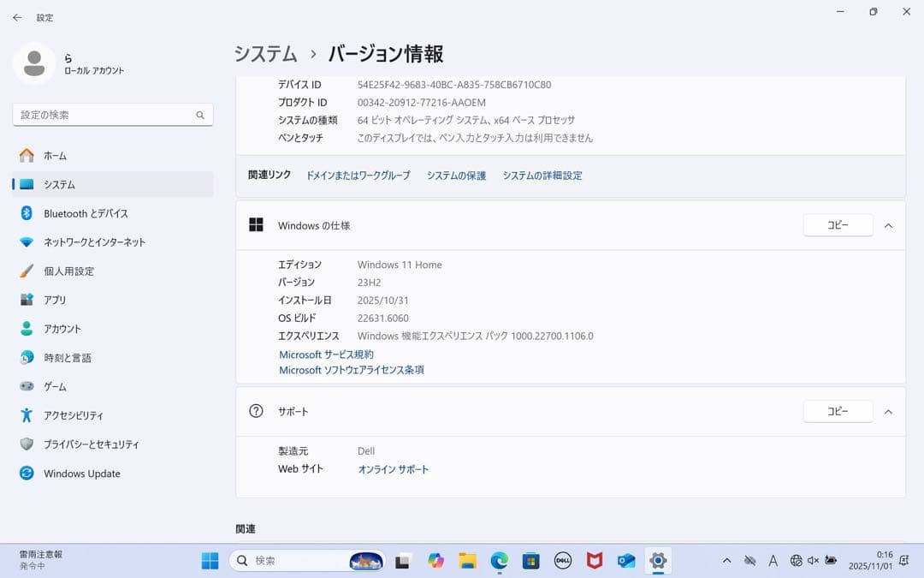Open Windows Update from the sidebar
The height and width of the screenshot is (578, 924).
pyautogui.click(x=80, y=474)
